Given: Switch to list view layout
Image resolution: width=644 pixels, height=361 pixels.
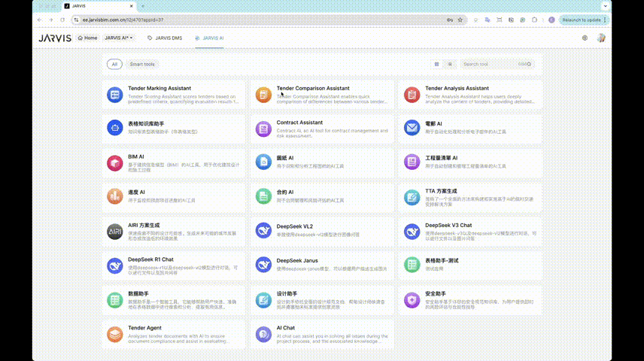Looking at the screenshot, I should pyautogui.click(x=450, y=65).
